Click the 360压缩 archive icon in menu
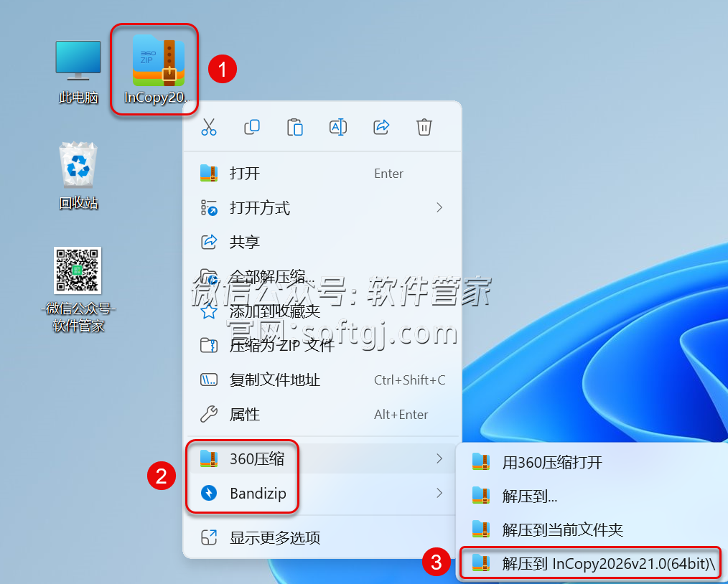This screenshot has height=584, width=728. click(209, 458)
